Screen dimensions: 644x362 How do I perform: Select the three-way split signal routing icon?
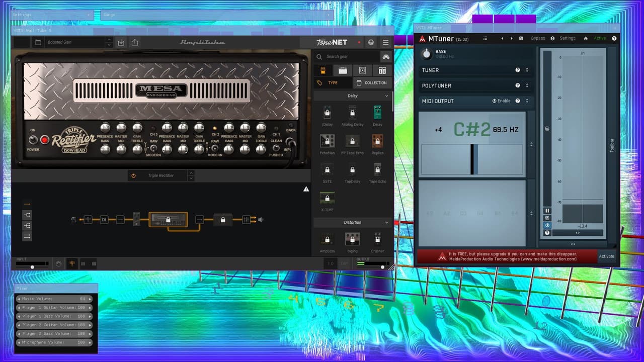[x=27, y=226]
